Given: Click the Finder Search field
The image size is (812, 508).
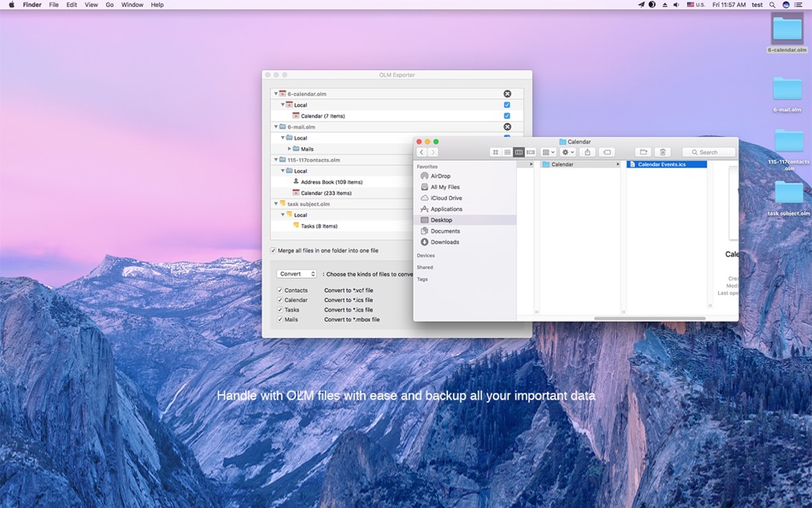Looking at the screenshot, I should [709, 152].
